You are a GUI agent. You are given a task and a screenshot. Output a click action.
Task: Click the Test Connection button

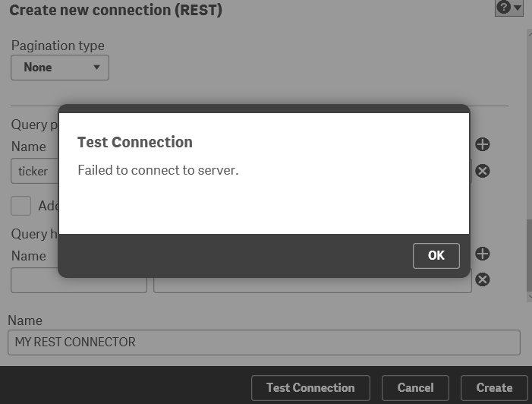pos(310,387)
